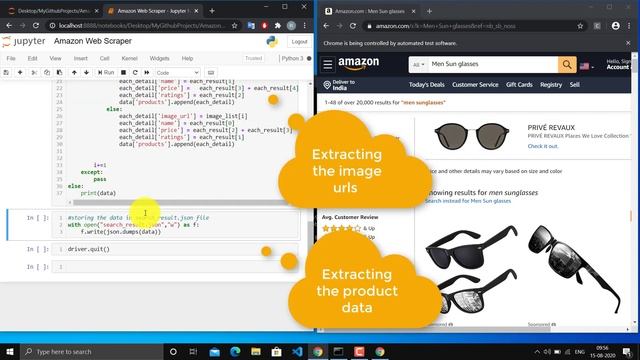Viewport: 640px width, 360px height.
Task: Click the Deliver to India location
Action: [x=340, y=85]
